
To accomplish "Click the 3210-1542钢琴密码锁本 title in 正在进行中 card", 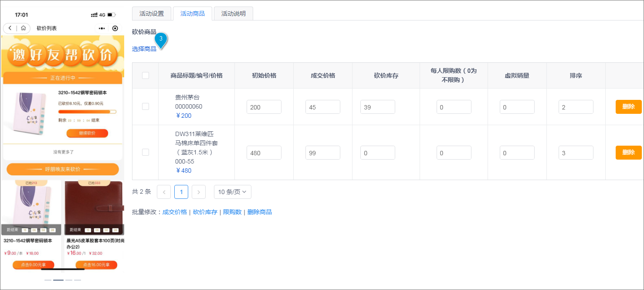I will [83, 93].
